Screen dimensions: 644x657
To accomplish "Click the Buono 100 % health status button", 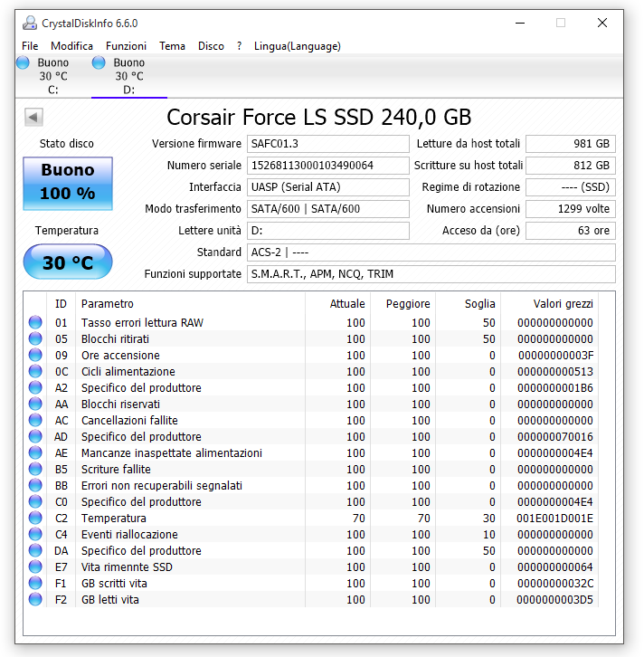I will click(x=68, y=183).
